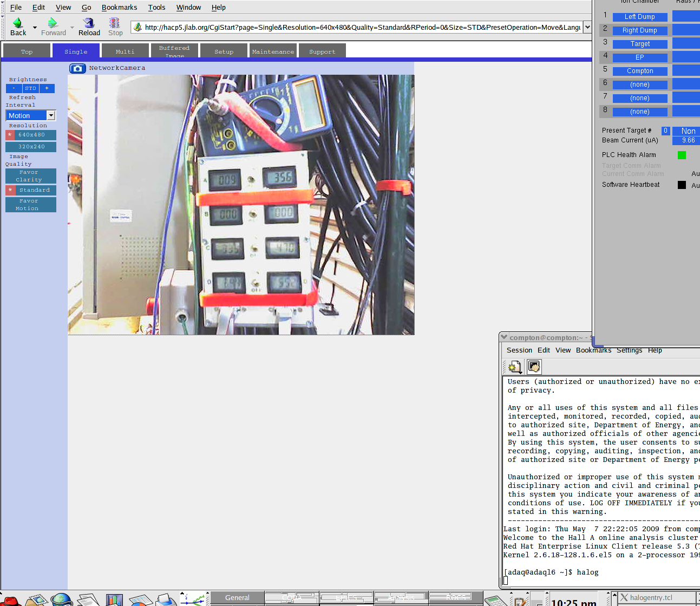
Task: Click the page icon beside the URL
Action: coord(138,27)
